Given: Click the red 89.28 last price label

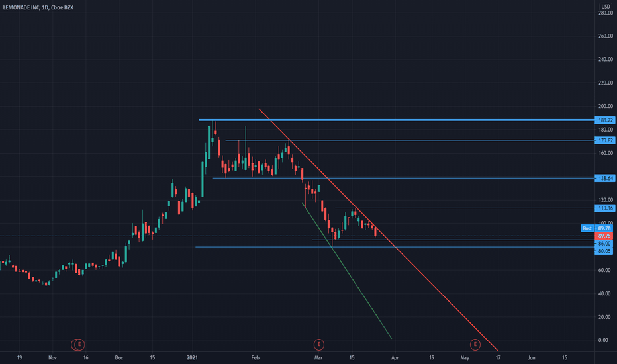Looking at the screenshot, I should click(x=604, y=236).
